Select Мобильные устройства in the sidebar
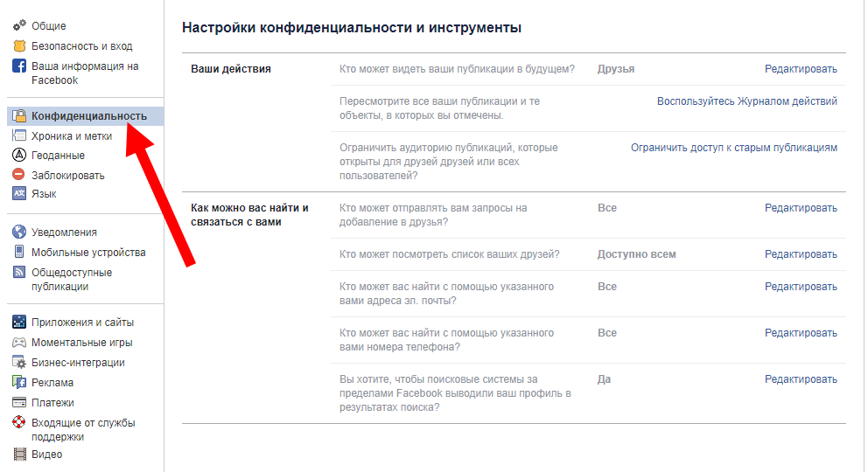The height and width of the screenshot is (472, 868). coord(88,253)
